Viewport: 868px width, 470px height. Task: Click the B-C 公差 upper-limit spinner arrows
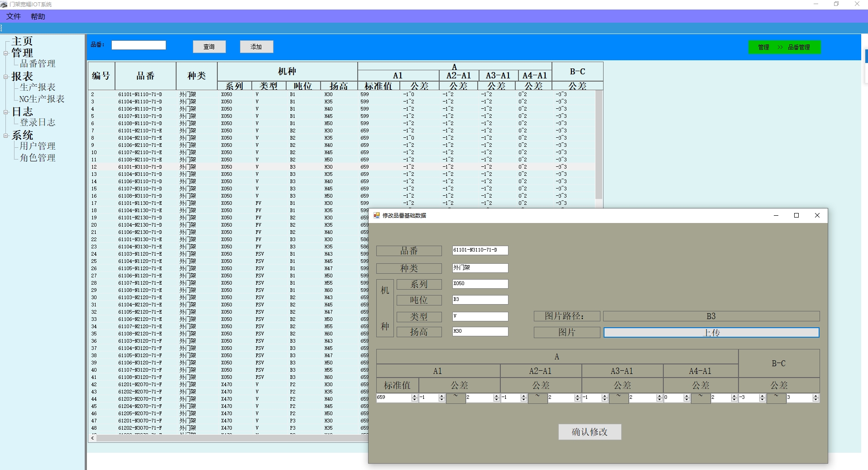point(816,397)
